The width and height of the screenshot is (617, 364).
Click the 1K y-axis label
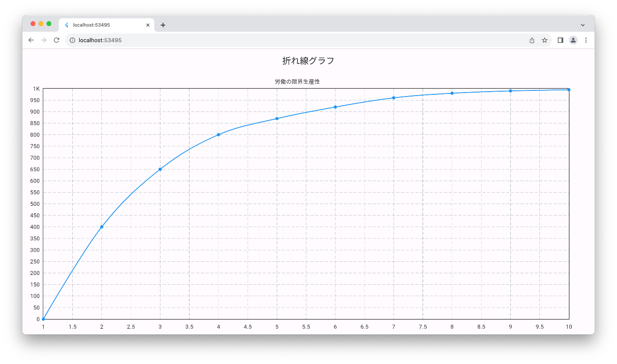[x=37, y=89]
